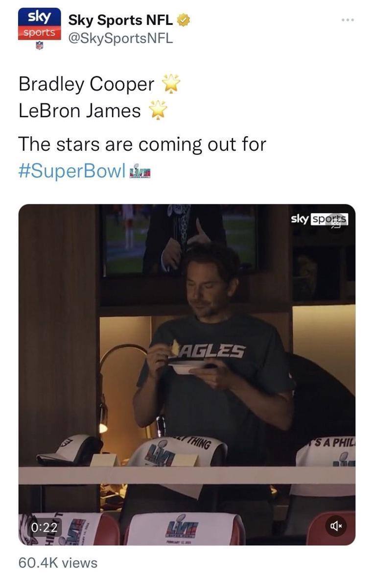
Task: Click the captions icon near the sky sports watermark
Action: 337,223
